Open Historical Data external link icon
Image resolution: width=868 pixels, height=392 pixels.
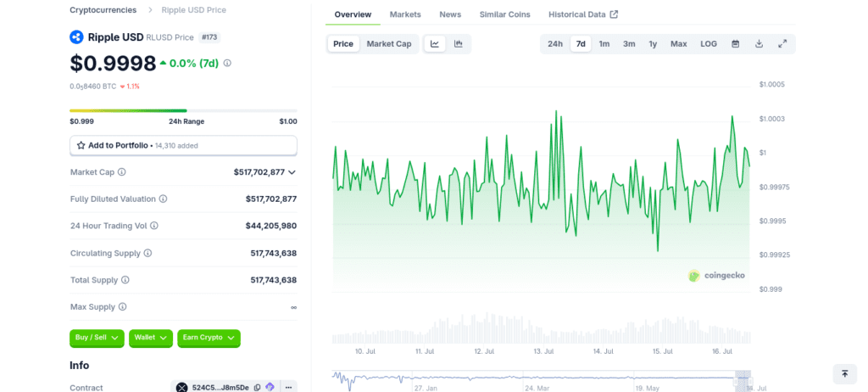[x=614, y=14]
